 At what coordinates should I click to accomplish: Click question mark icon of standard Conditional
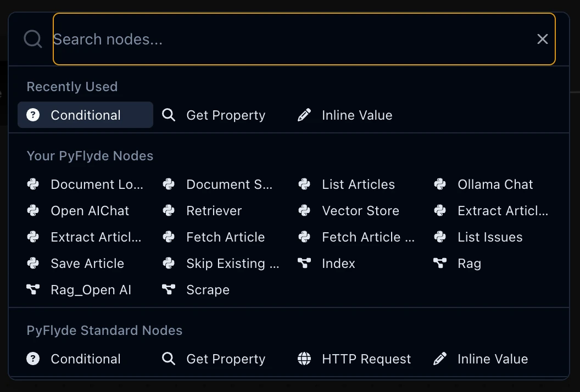coord(33,359)
